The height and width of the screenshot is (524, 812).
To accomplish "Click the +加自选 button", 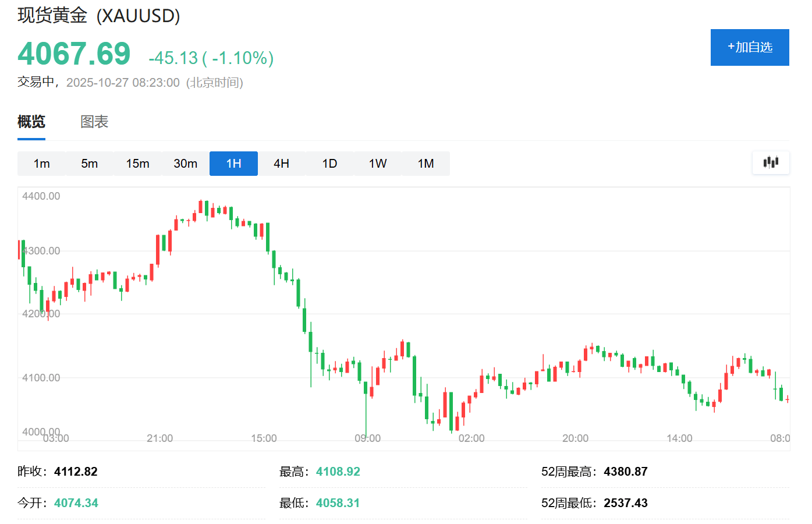I will (749, 47).
